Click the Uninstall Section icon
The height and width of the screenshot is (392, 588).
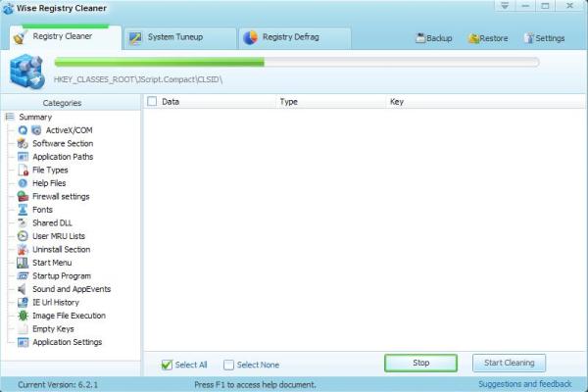pyautogui.click(x=23, y=250)
